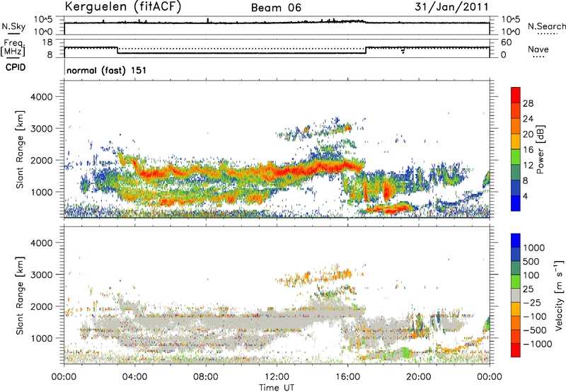Click the '500' positive velocity scale value
Screen dimensions: 566x392
click(533, 262)
